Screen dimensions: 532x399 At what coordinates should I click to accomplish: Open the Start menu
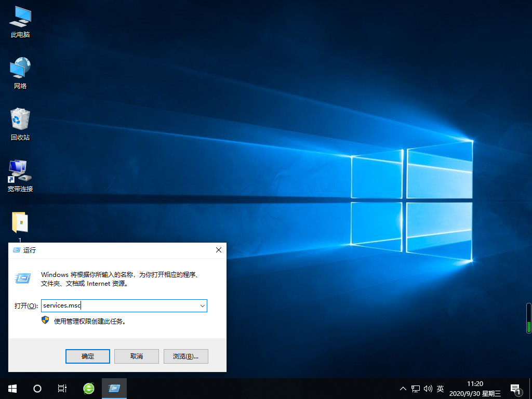11,388
